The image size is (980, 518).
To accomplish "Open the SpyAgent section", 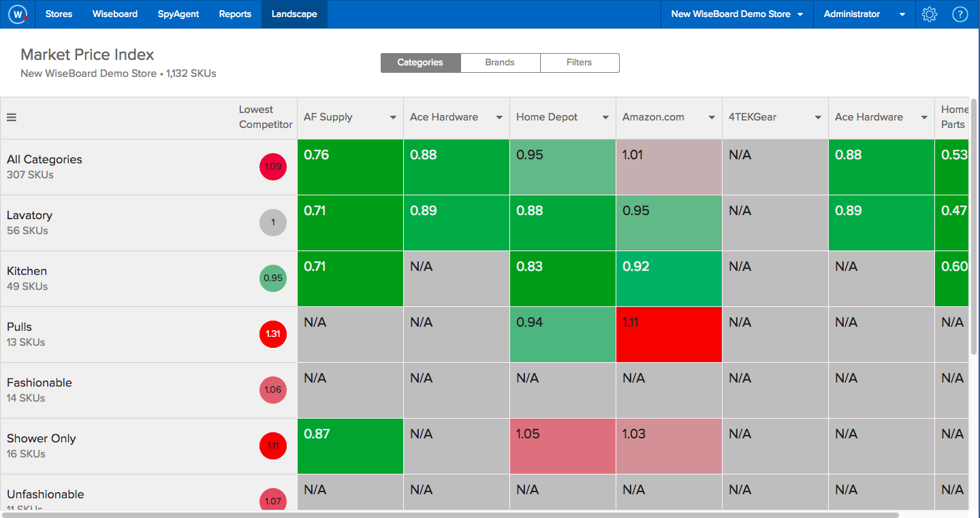I will pyautogui.click(x=178, y=14).
